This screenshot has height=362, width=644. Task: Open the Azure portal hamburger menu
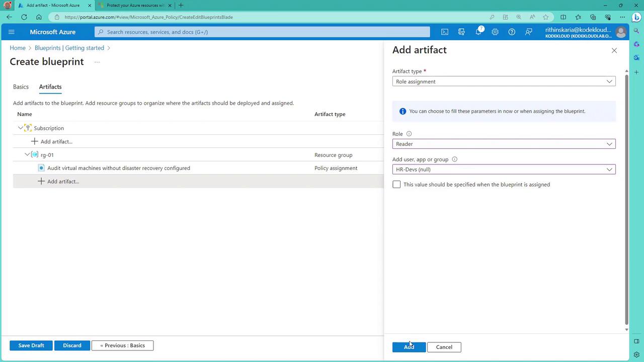click(12, 32)
